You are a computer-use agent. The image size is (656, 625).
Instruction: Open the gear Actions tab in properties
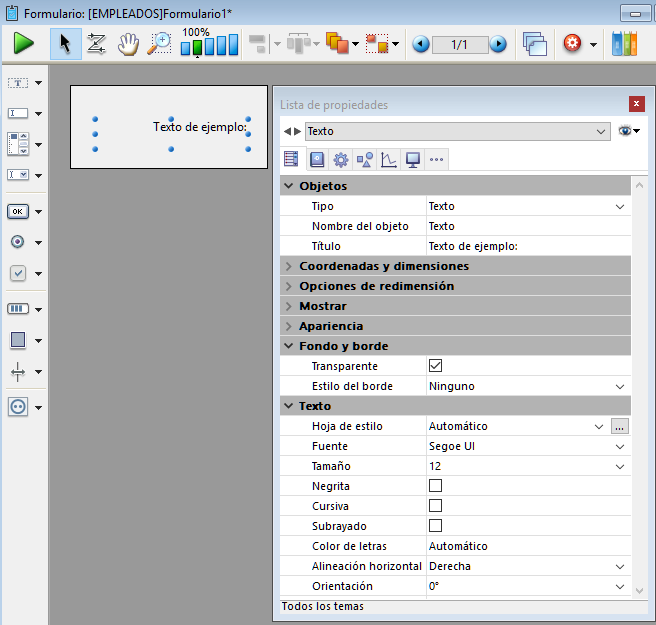(x=341, y=159)
